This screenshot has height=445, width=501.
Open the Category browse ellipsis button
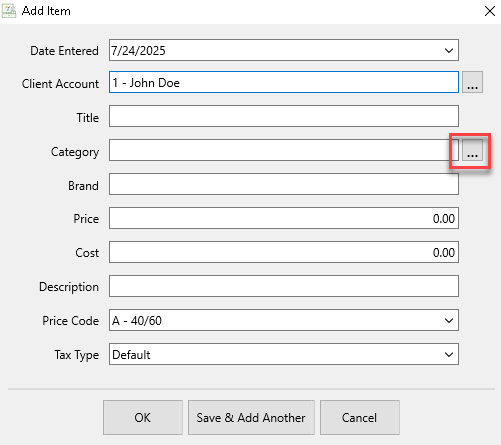click(x=472, y=150)
